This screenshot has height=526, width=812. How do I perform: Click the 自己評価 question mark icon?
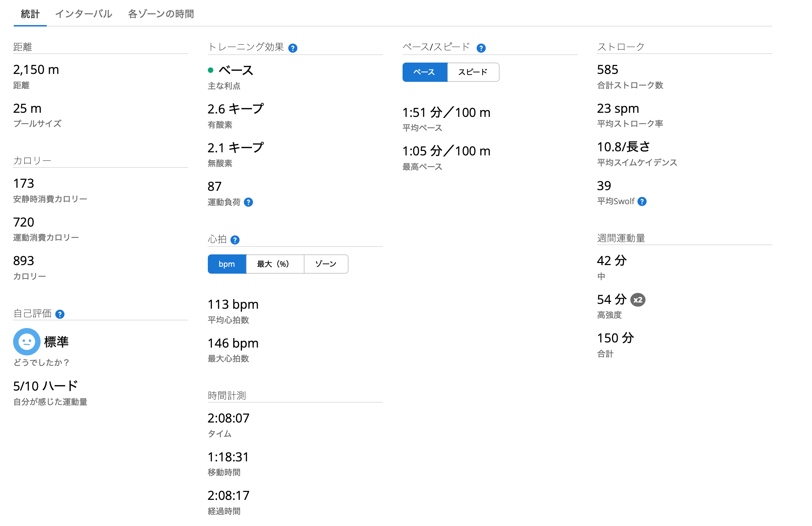coord(61,314)
